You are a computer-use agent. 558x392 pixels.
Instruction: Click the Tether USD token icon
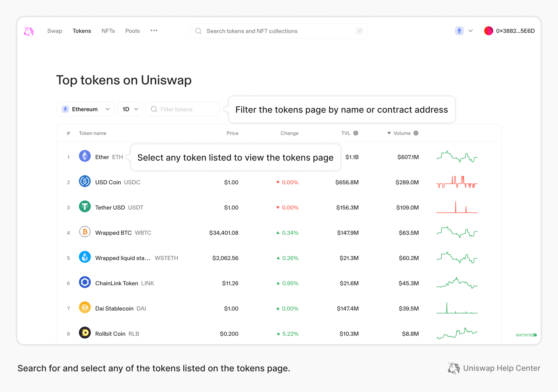(85, 207)
